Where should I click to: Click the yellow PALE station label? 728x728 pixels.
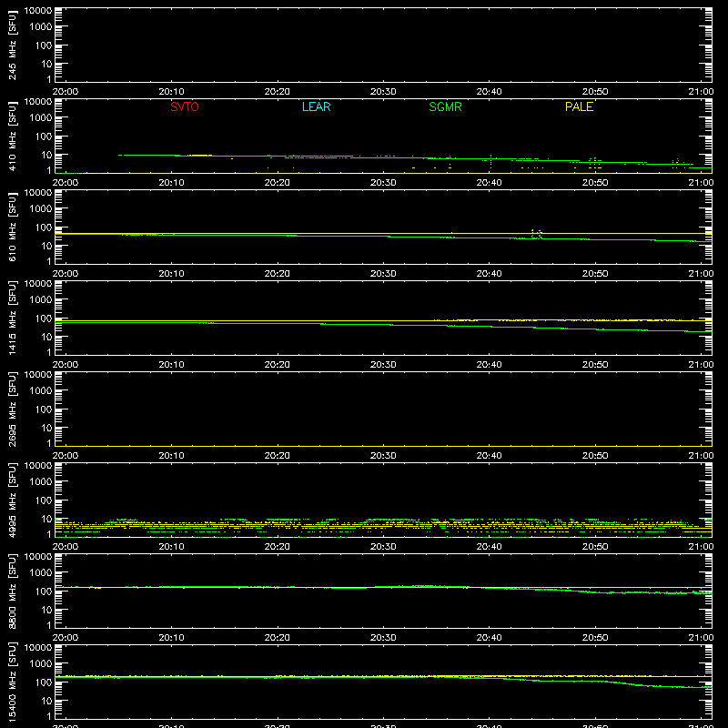[579, 106]
